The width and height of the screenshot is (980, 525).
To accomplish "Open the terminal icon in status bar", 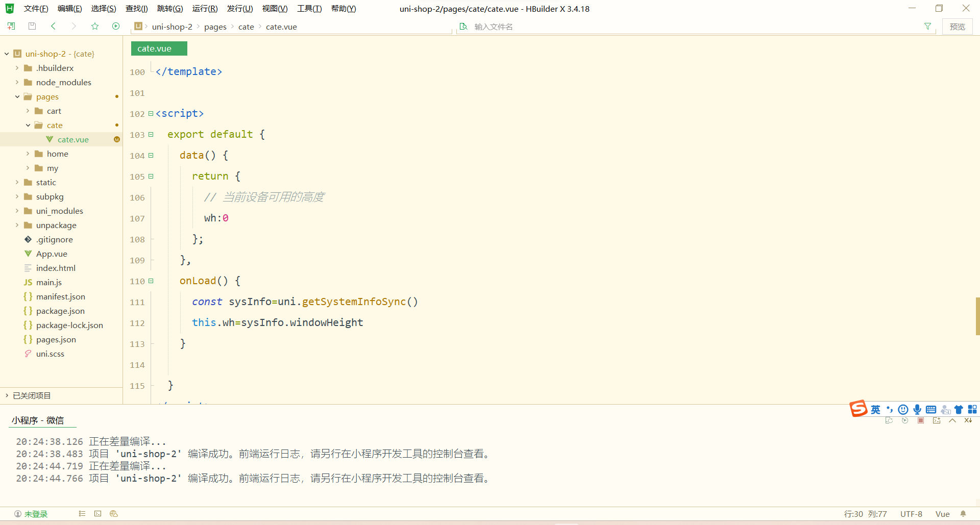I will [x=98, y=514].
